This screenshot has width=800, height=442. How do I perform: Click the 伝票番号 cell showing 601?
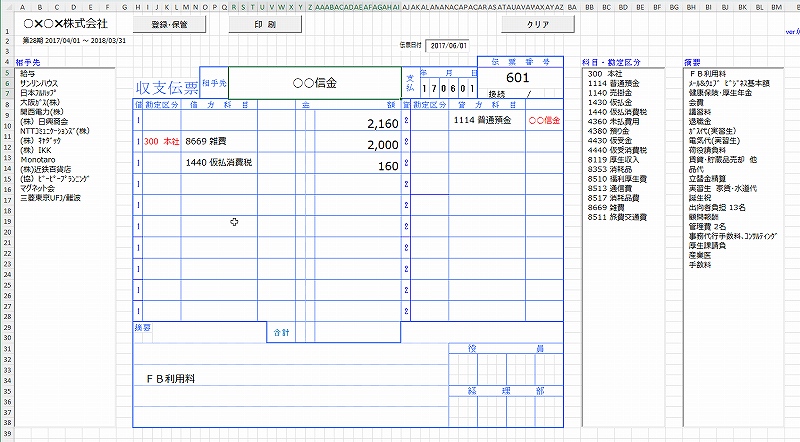518,78
